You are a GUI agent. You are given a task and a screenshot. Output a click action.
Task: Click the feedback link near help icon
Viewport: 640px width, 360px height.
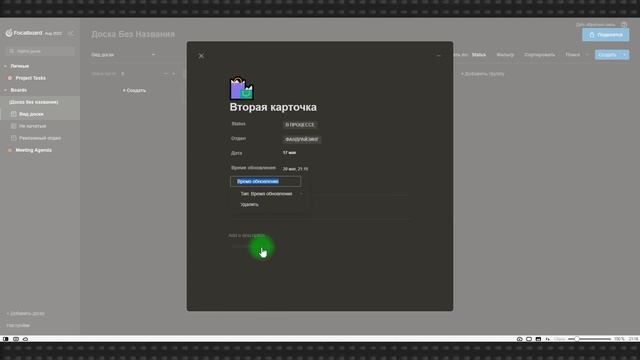pos(595,24)
